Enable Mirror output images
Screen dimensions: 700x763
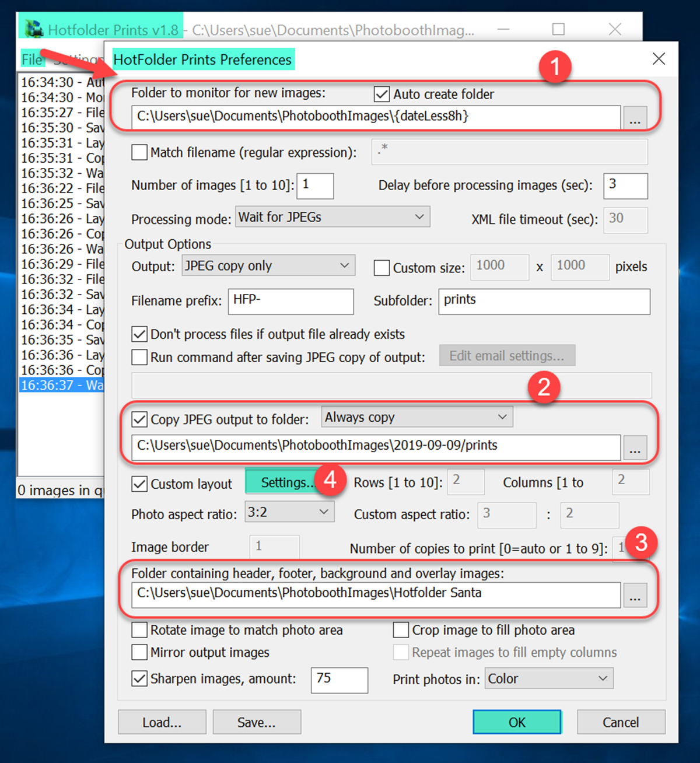[139, 652]
